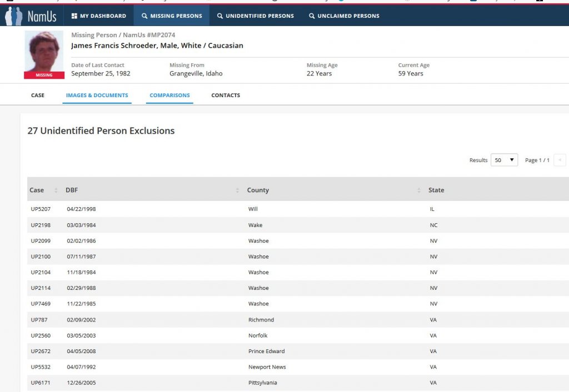Open the Contacts tab

click(x=226, y=96)
